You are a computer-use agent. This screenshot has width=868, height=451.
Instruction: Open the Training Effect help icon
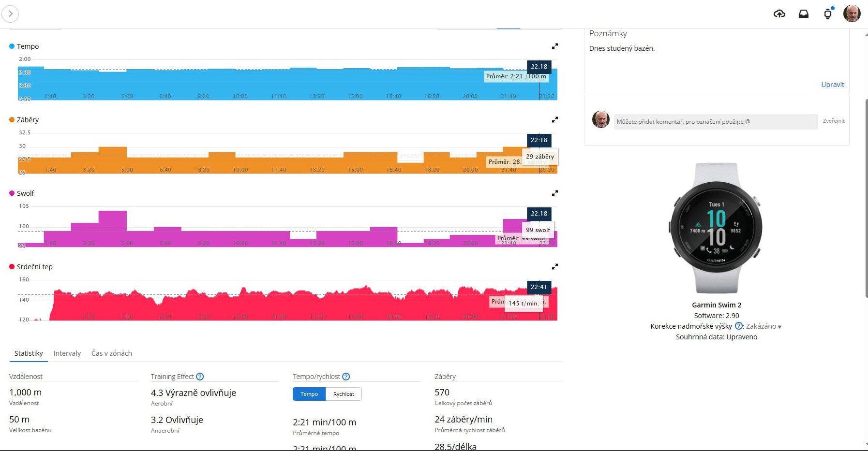pos(200,377)
